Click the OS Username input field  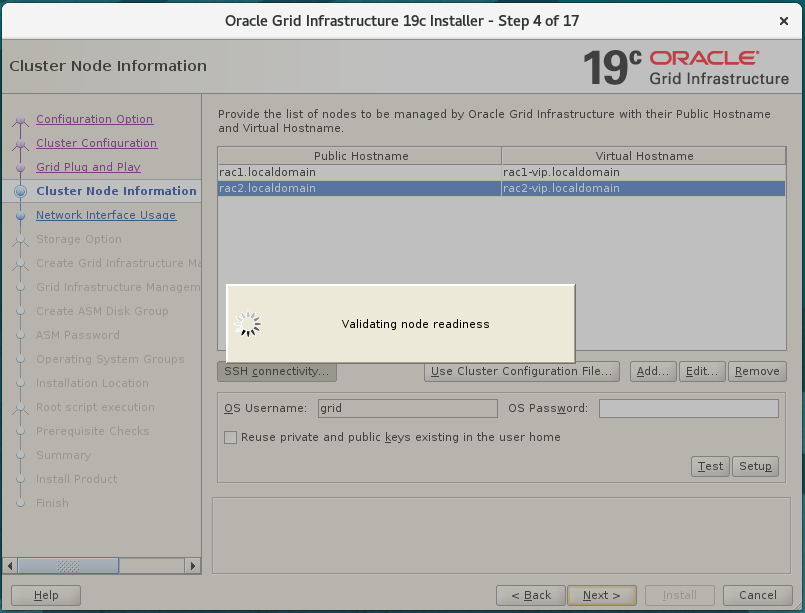408,408
